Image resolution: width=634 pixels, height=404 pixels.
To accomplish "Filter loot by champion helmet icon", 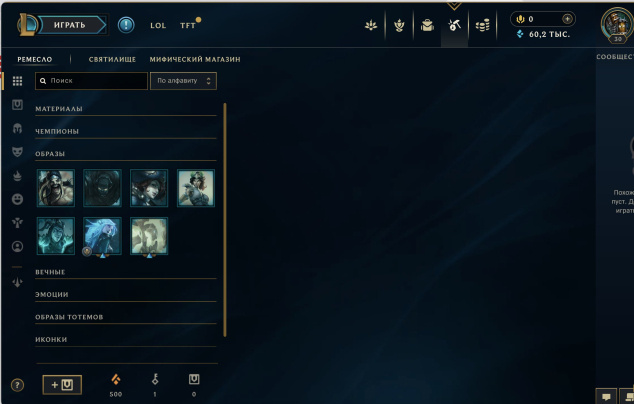I will pyautogui.click(x=17, y=129).
